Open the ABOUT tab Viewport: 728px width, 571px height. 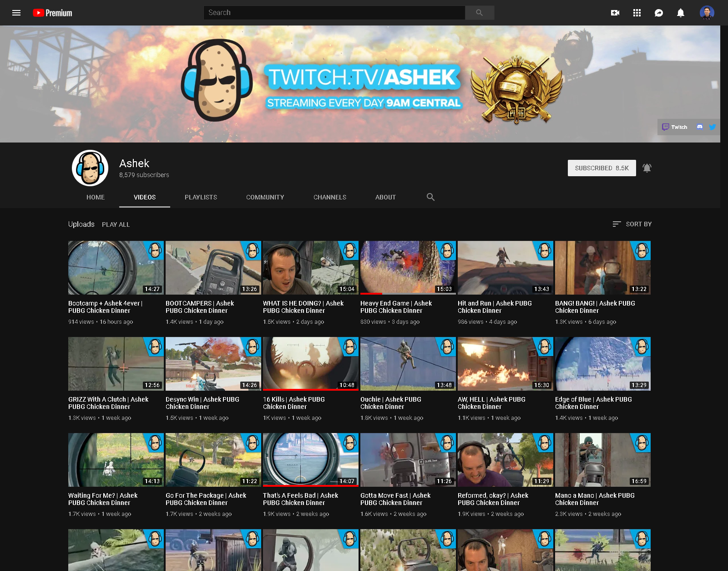[386, 197]
